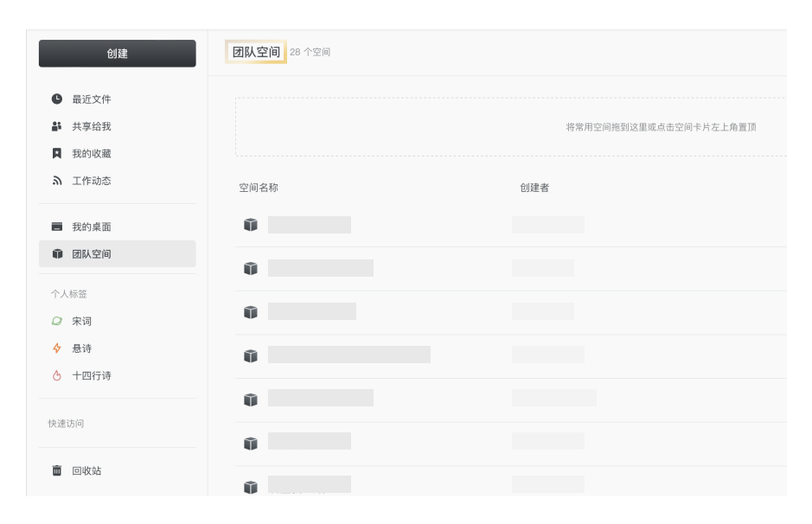812x524 pixels.
Task: Click the 回收站 trash icon
Action: (57, 470)
